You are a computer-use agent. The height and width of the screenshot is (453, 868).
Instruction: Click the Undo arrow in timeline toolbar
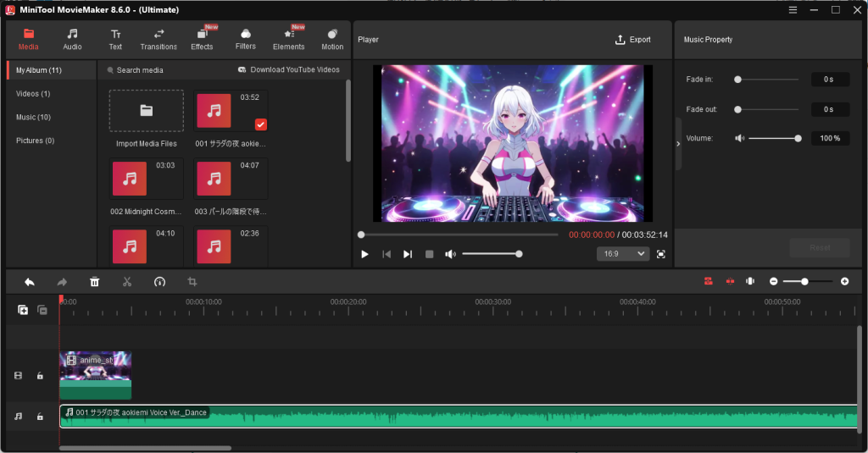pyautogui.click(x=30, y=282)
